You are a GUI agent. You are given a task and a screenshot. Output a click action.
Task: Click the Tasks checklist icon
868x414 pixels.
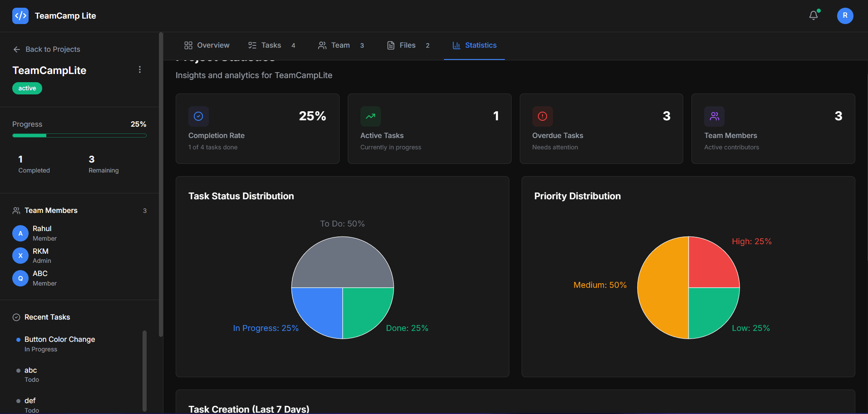pyautogui.click(x=252, y=45)
